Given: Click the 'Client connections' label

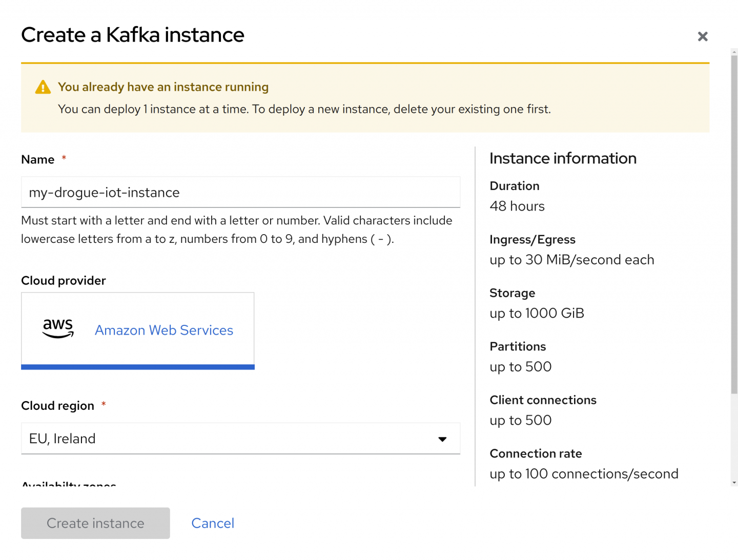Looking at the screenshot, I should tap(543, 400).
